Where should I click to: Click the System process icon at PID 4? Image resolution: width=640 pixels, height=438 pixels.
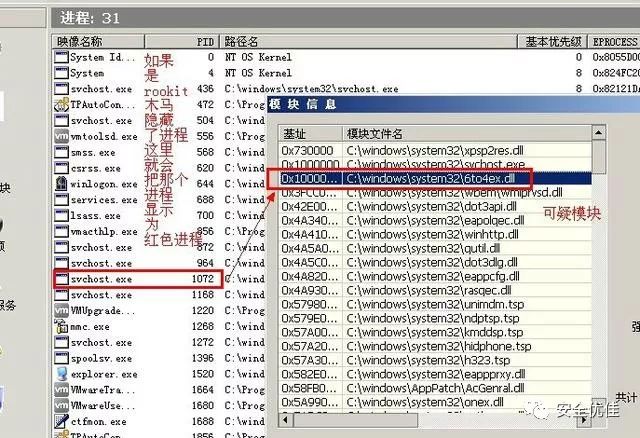[61, 73]
